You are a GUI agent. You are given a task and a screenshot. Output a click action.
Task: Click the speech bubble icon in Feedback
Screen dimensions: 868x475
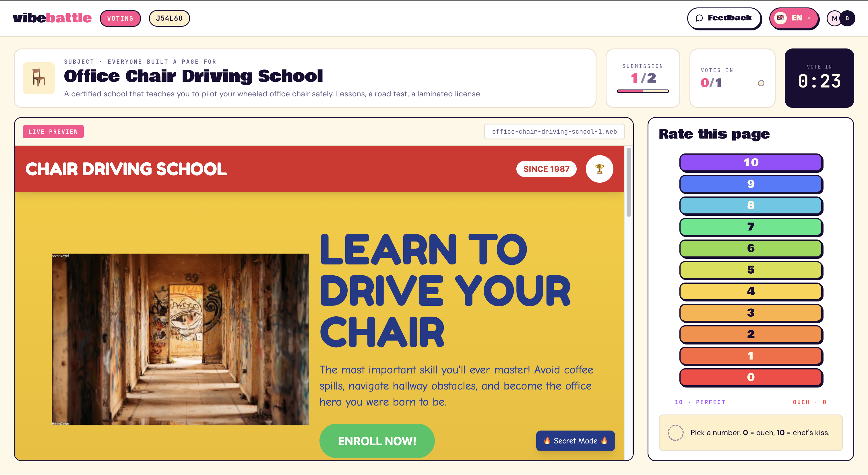point(699,18)
